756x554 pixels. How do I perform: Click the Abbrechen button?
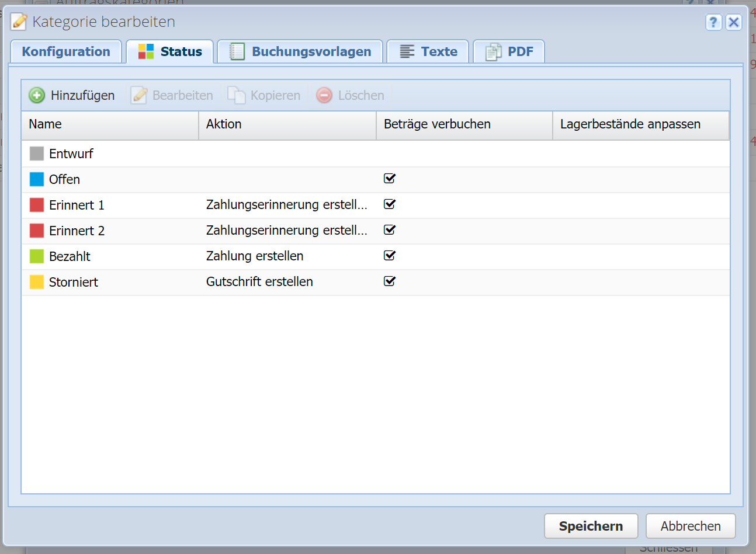click(x=690, y=526)
